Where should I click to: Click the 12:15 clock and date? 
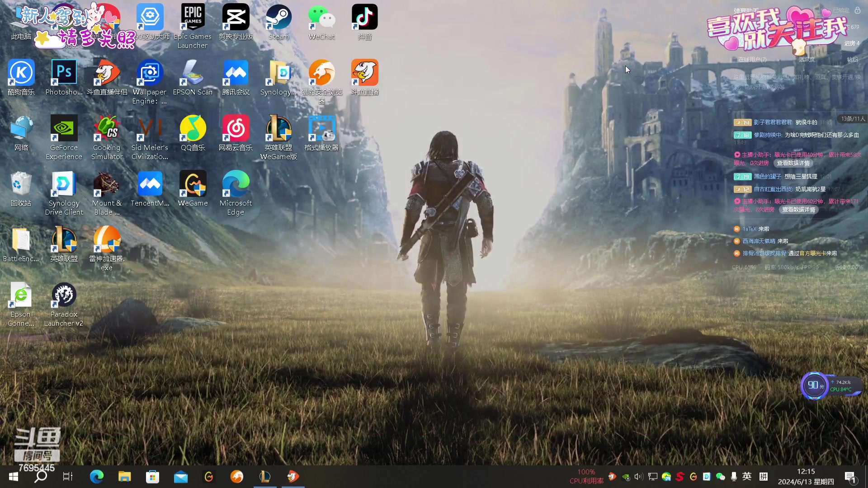pos(806,477)
